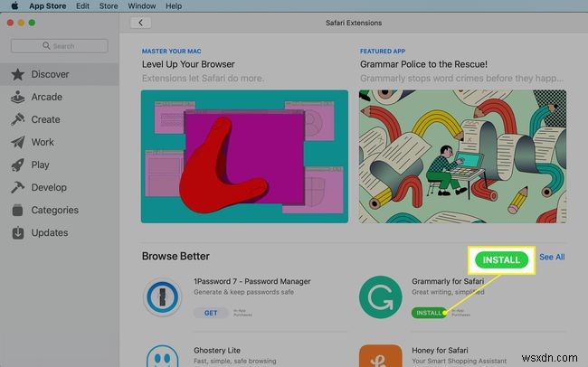
Task: Open the Window menu
Action: [142, 6]
